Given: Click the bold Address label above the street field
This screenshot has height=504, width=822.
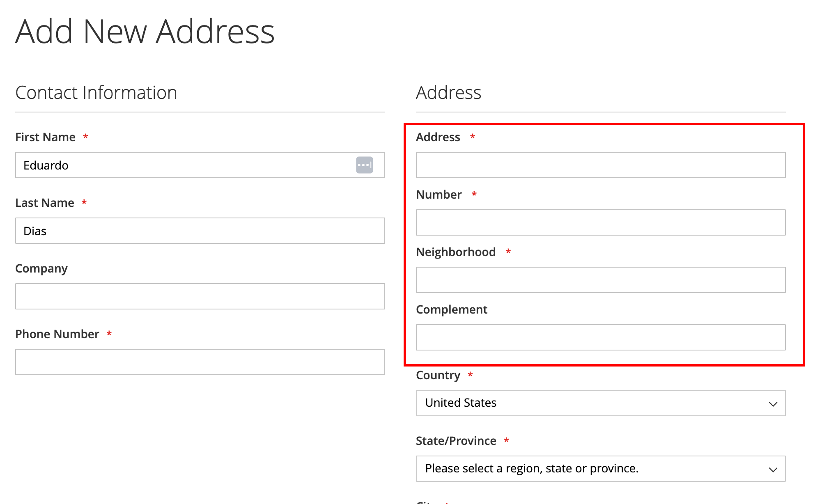Looking at the screenshot, I should point(438,137).
